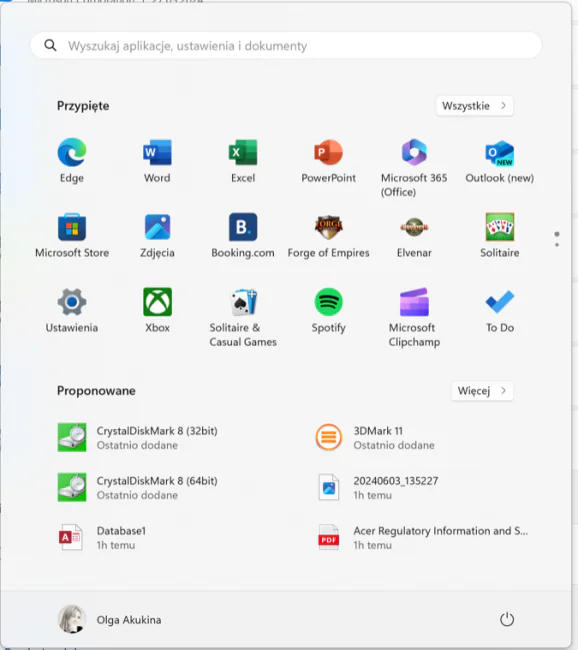Open the Edge browser app
578x650 pixels.
tap(72, 160)
